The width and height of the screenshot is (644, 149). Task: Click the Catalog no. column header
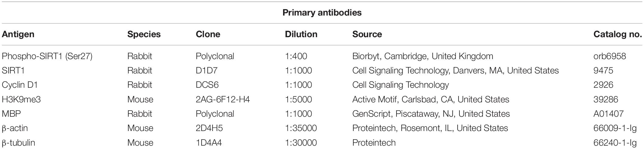618,34
